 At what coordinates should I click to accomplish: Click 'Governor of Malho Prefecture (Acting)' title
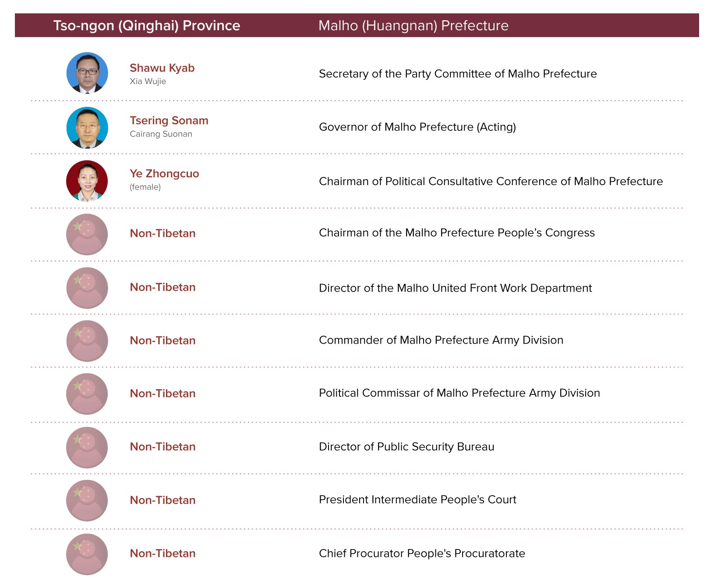pos(417,127)
